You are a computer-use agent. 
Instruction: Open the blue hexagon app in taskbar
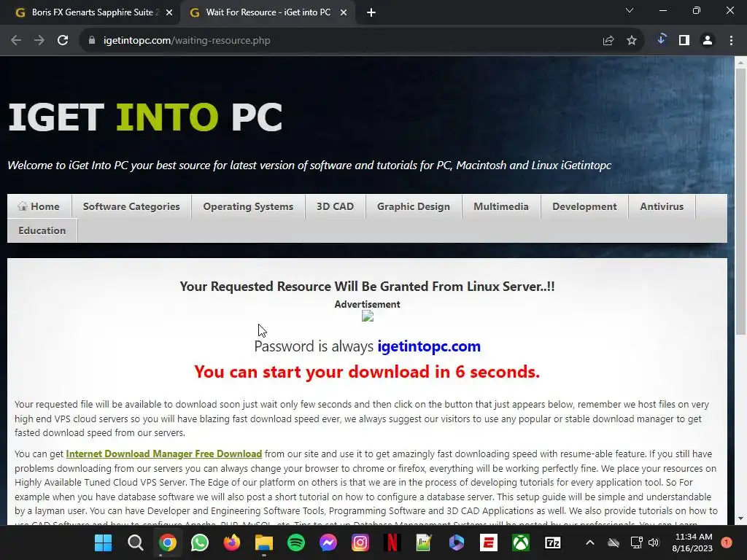[456, 542]
